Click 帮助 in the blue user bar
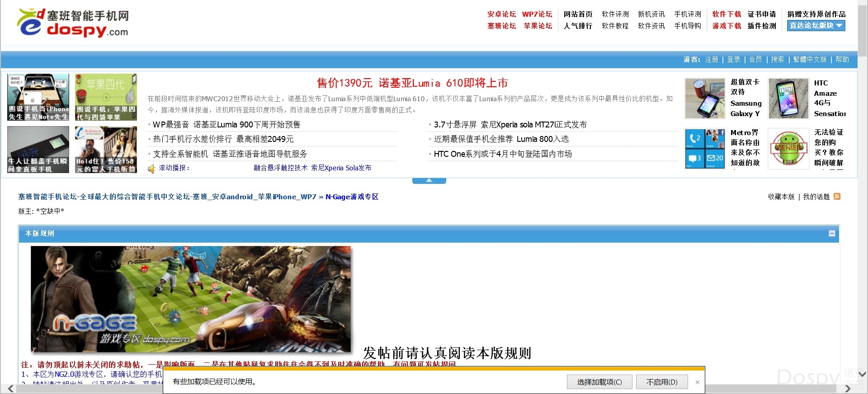Image resolution: width=868 pixels, height=394 pixels. [x=842, y=59]
